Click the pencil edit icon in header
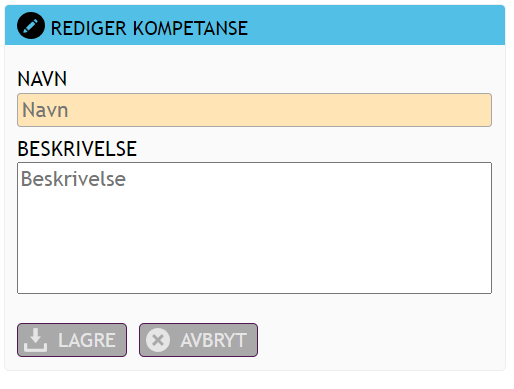This screenshot has height=389, width=514. pyautogui.click(x=31, y=26)
